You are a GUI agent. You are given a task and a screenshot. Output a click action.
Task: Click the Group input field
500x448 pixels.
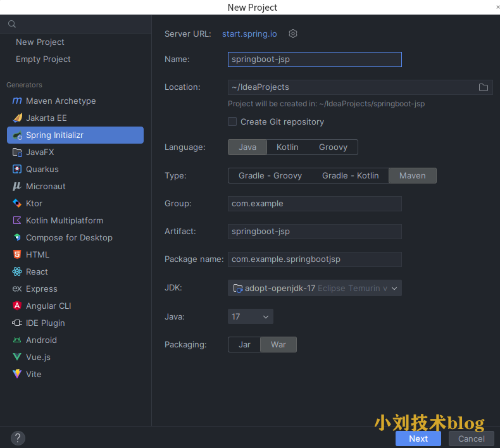[x=315, y=204]
